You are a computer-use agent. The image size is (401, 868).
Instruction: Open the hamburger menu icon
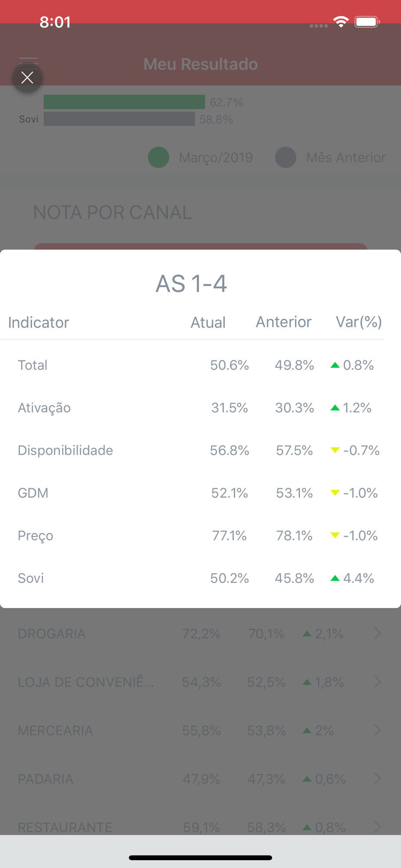click(x=29, y=59)
